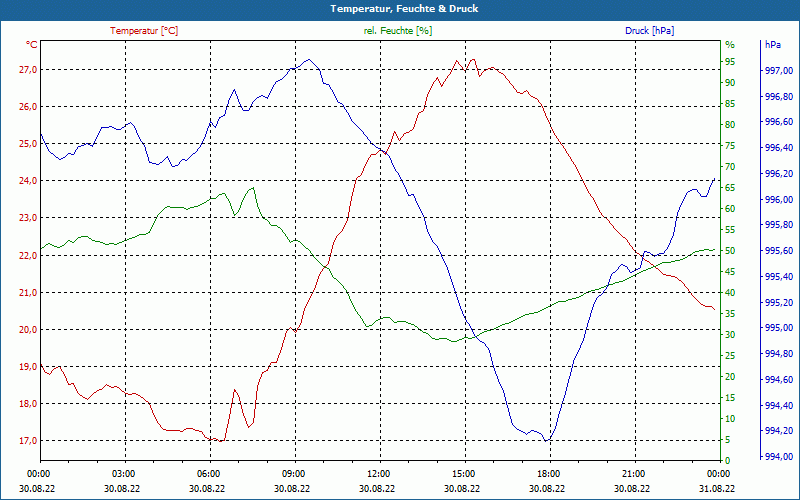Click the green "65" humidity axis value
This screenshot has height=500, width=800.
[x=730, y=188]
